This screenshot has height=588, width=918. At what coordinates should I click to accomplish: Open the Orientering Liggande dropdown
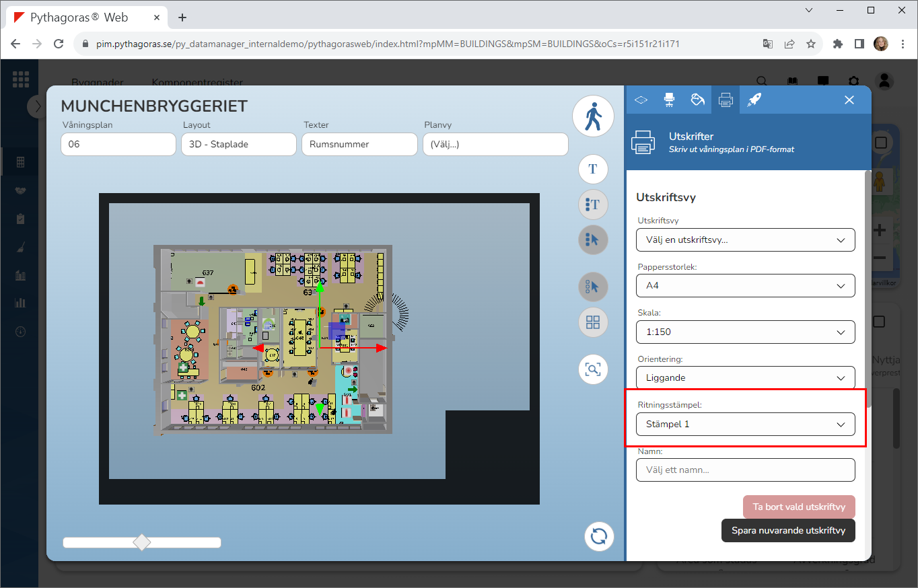(x=745, y=378)
